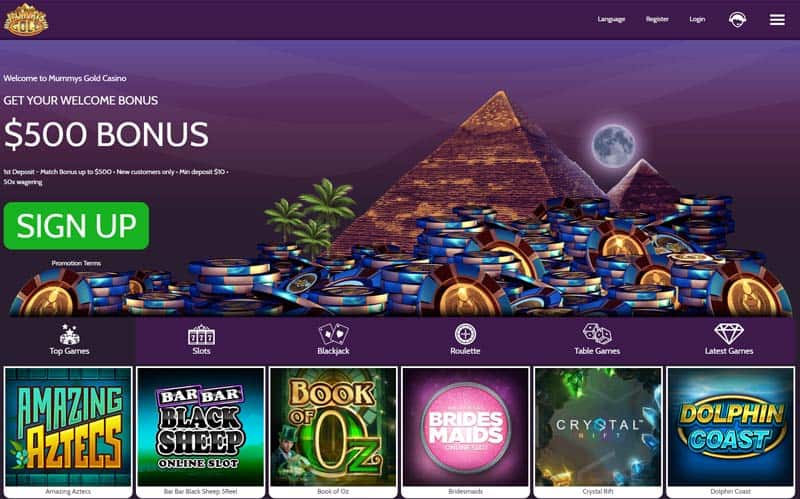
Task: Click the green SIGN UP button
Action: (77, 226)
